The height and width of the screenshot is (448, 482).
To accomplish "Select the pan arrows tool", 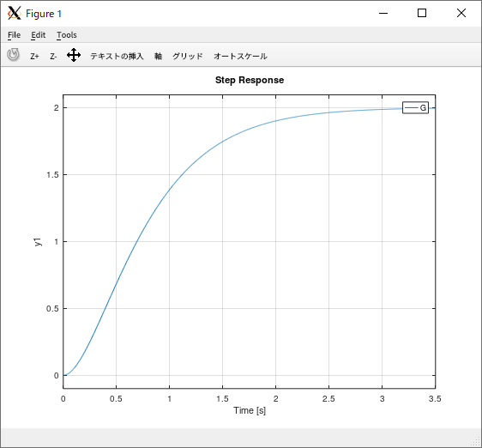I will pyautogui.click(x=74, y=55).
